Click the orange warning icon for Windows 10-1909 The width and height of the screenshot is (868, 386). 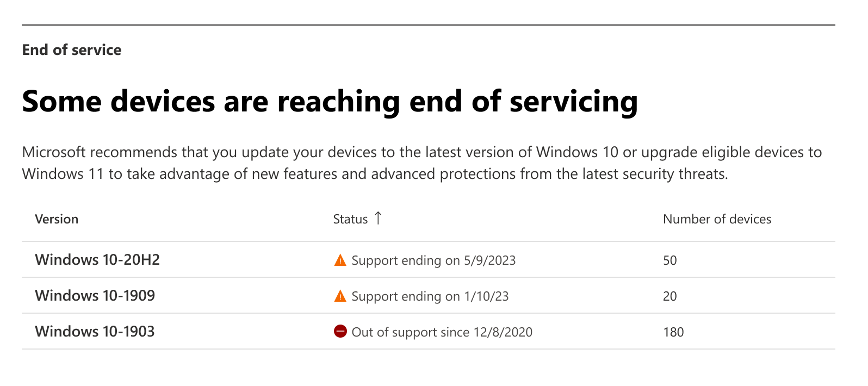tap(340, 296)
